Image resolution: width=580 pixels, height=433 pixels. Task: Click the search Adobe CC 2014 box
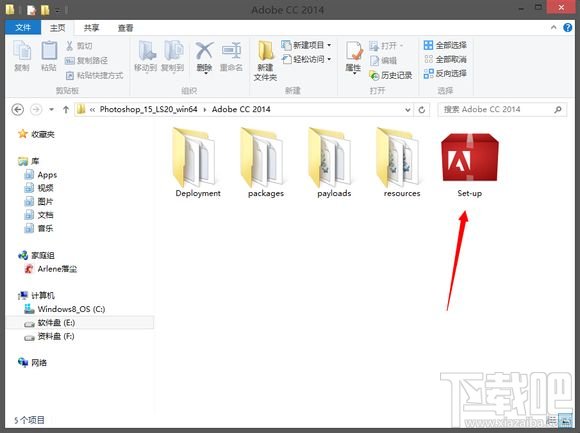click(502, 110)
